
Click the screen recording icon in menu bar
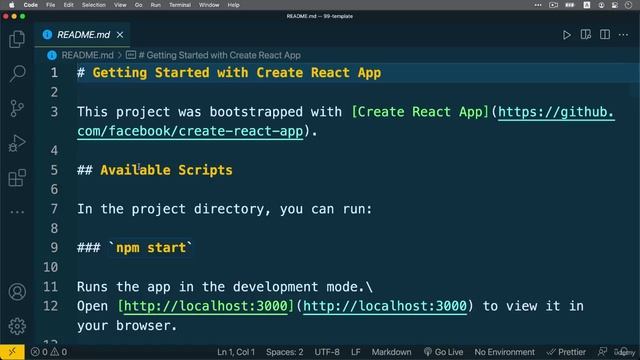point(553,5)
